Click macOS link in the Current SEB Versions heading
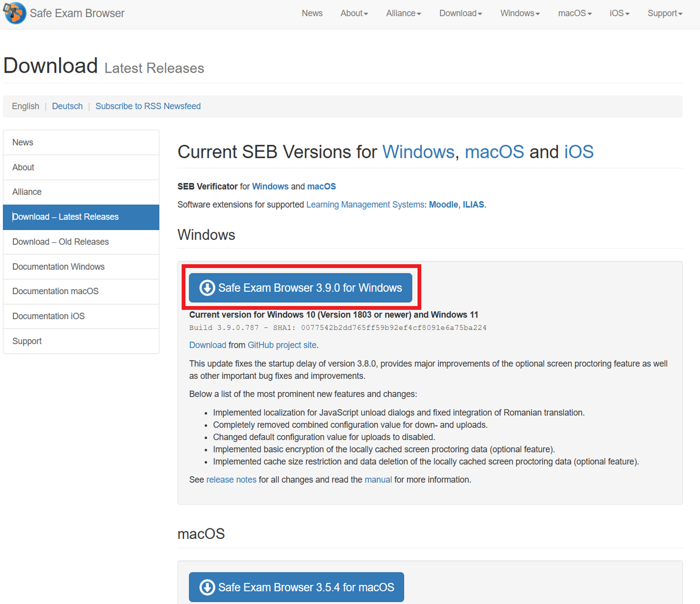Image resolution: width=700 pixels, height=604 pixels. click(x=494, y=152)
